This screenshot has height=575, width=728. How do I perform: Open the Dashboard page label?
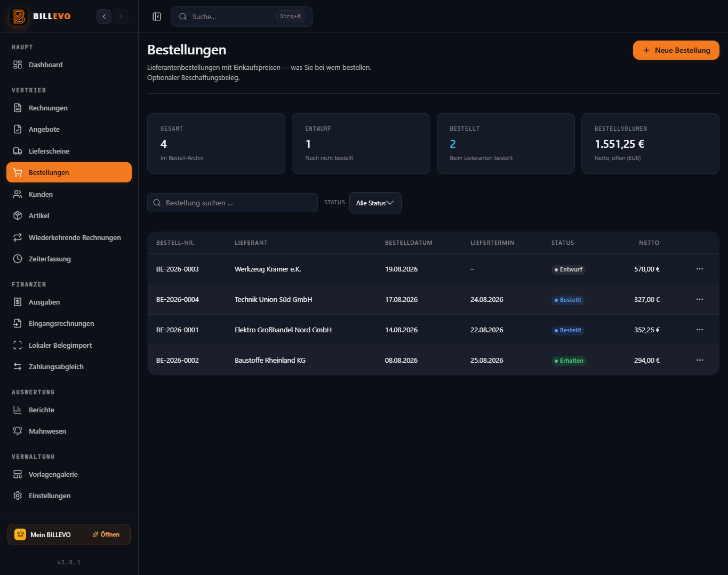point(45,65)
